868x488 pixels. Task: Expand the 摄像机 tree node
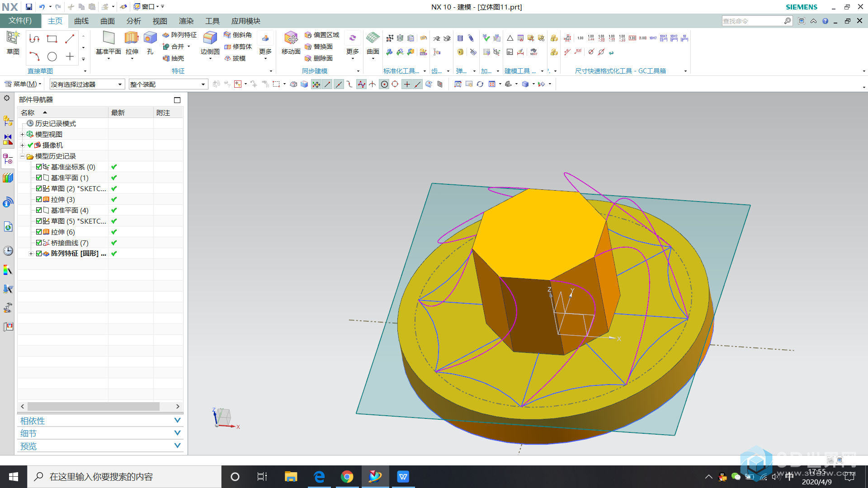[x=22, y=145]
